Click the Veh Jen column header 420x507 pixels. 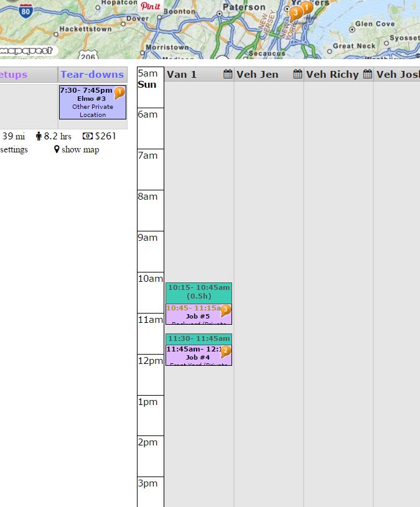(258, 75)
